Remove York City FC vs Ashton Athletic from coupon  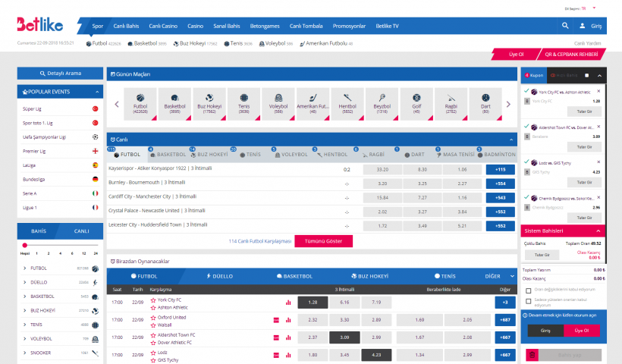coord(598,91)
